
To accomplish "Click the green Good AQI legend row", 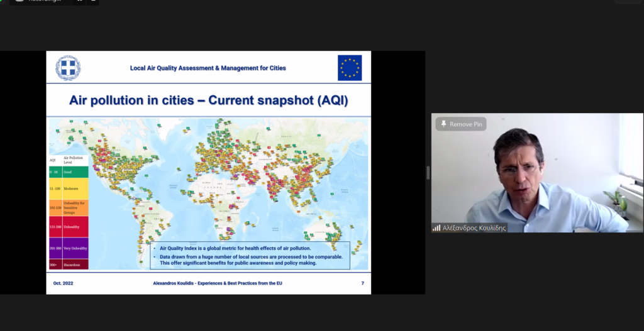I will pyautogui.click(x=69, y=171).
